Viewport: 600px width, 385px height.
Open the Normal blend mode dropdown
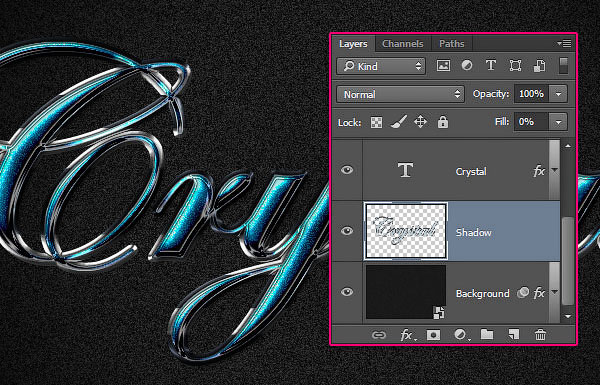click(x=400, y=94)
